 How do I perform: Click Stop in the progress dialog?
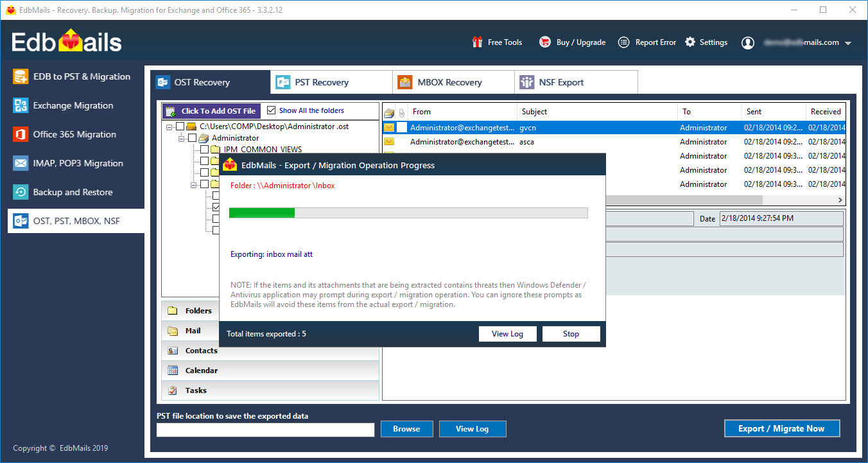(571, 334)
